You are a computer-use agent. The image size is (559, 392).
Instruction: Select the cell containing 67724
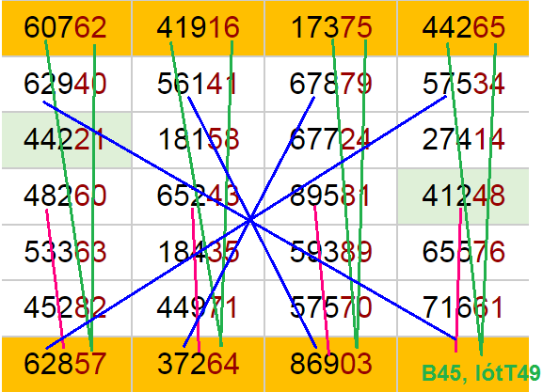pos(331,140)
